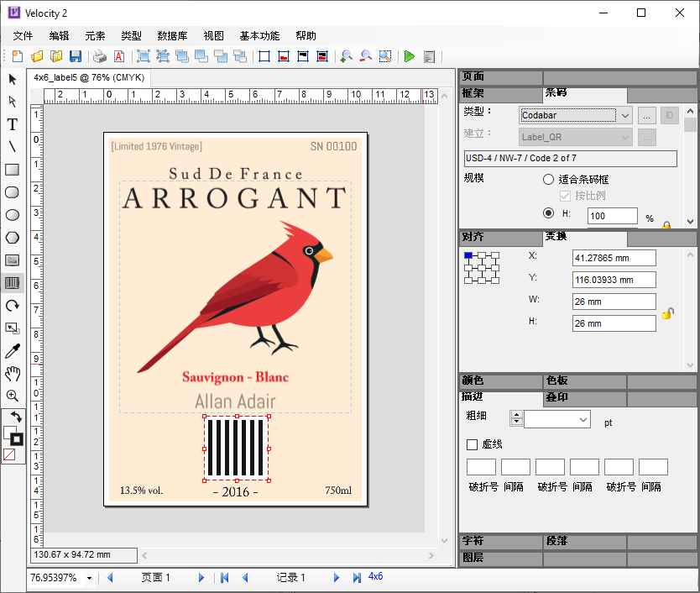Click the 4x6 link in status bar

pyautogui.click(x=375, y=577)
